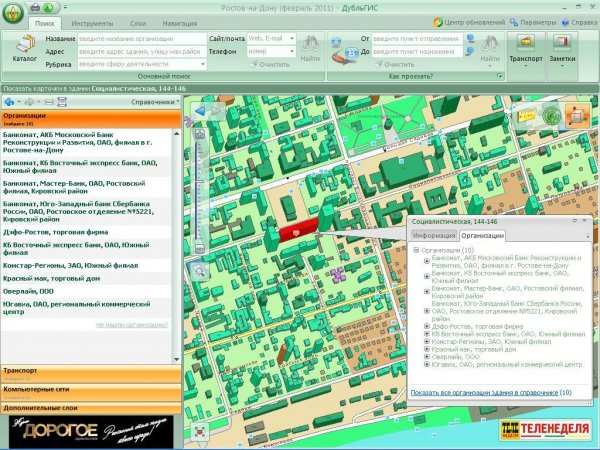Click Очистить in Как проехать group
The height and width of the screenshot is (450, 600).
(395, 64)
